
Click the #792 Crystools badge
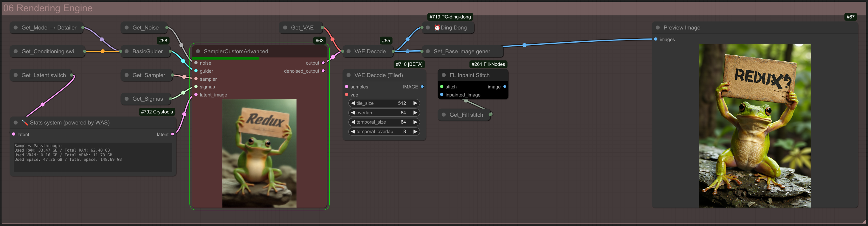point(157,112)
